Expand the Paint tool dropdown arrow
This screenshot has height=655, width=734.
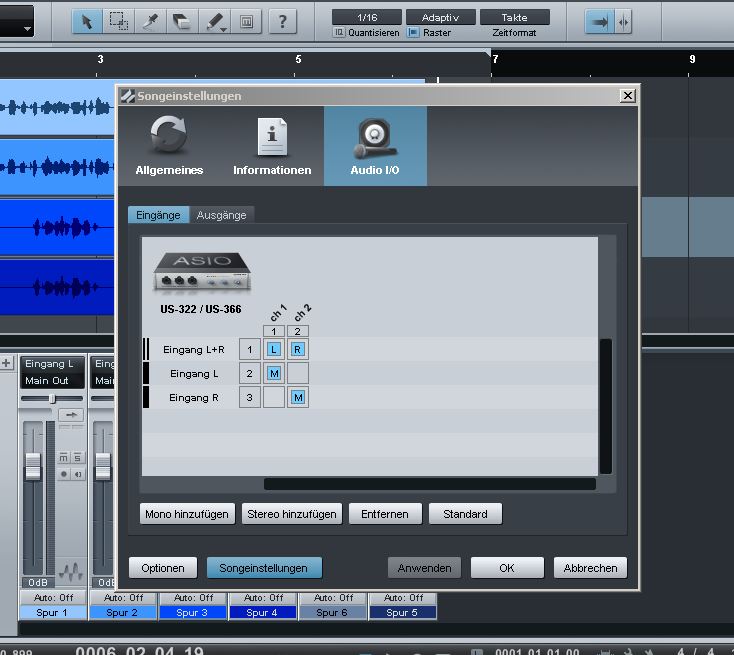(224, 29)
